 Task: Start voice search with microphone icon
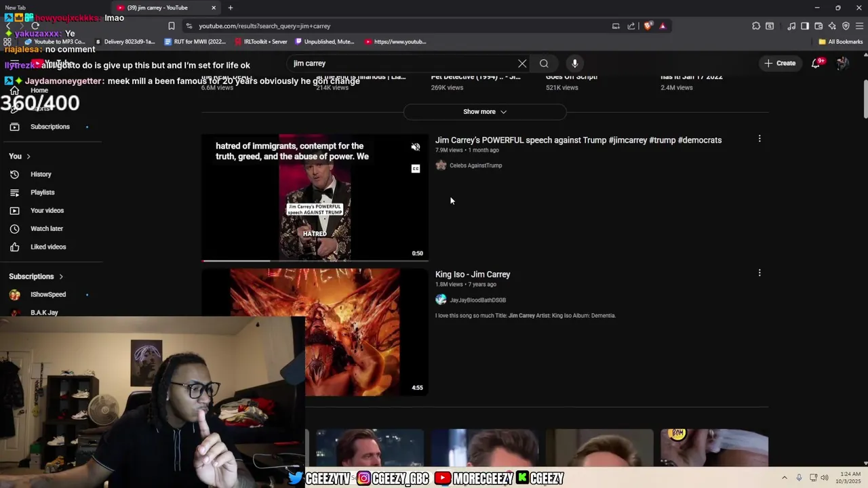tap(574, 63)
